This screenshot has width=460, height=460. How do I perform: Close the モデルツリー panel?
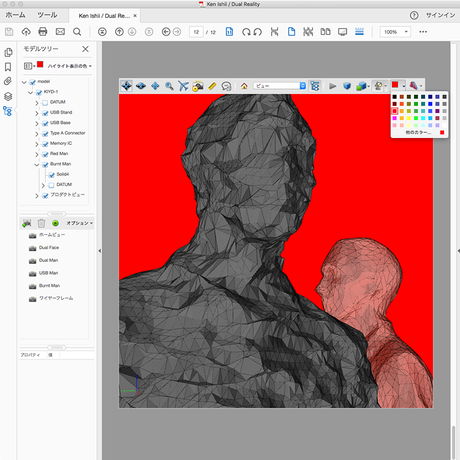[x=85, y=49]
